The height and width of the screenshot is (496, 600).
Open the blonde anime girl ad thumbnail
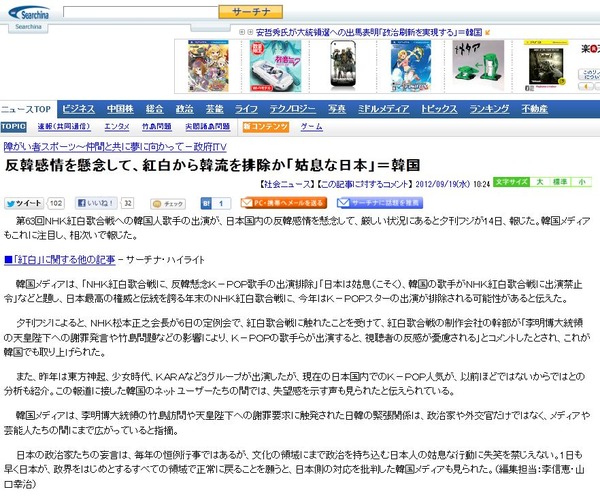click(411, 66)
